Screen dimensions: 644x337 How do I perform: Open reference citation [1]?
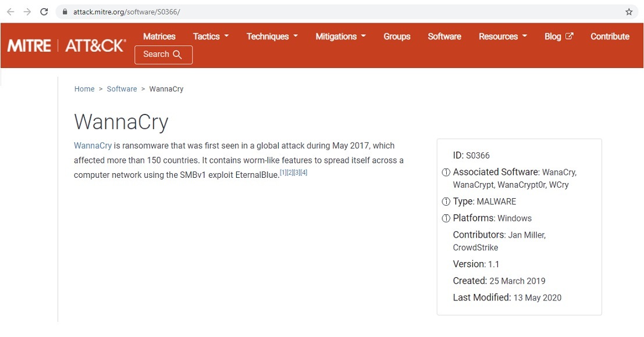click(283, 173)
